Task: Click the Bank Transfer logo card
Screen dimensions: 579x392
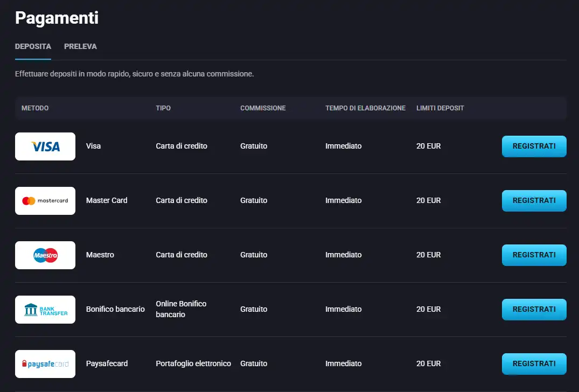Action: [x=45, y=309]
